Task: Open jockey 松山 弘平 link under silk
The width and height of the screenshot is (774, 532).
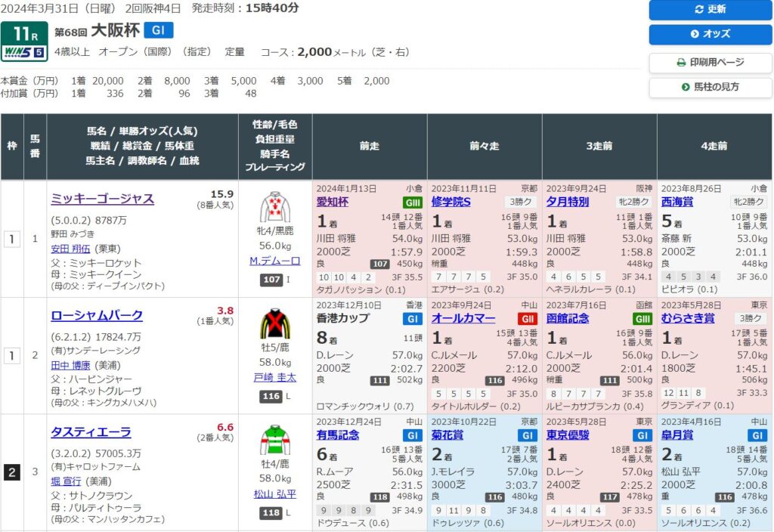Action: point(275,494)
